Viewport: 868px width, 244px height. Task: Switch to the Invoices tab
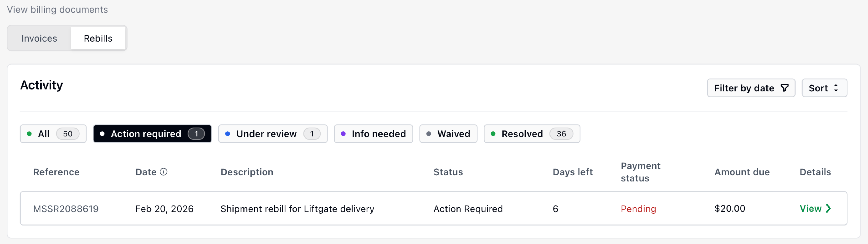(39, 38)
